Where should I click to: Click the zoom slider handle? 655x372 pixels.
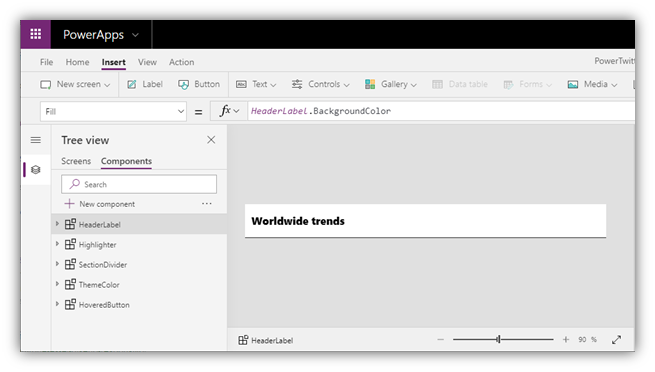498,339
